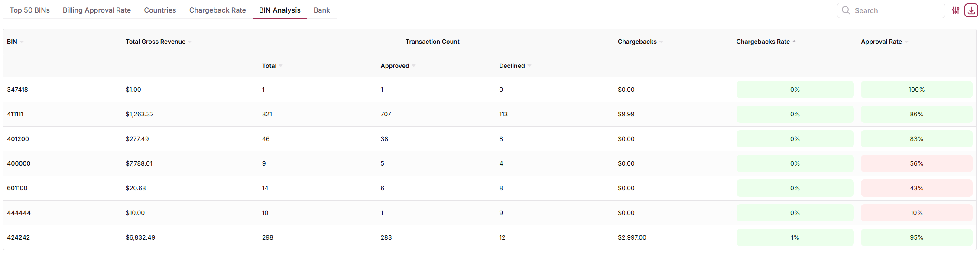980x253 pixels.
Task: Select the Chargeback Rate tab
Action: pyautogui.click(x=217, y=10)
